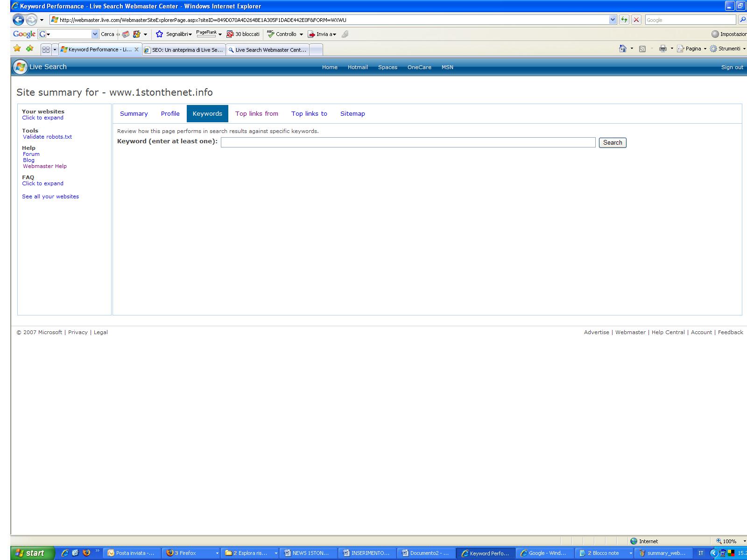
Task: Click the greyed highlighter icon
Action: 345,34
